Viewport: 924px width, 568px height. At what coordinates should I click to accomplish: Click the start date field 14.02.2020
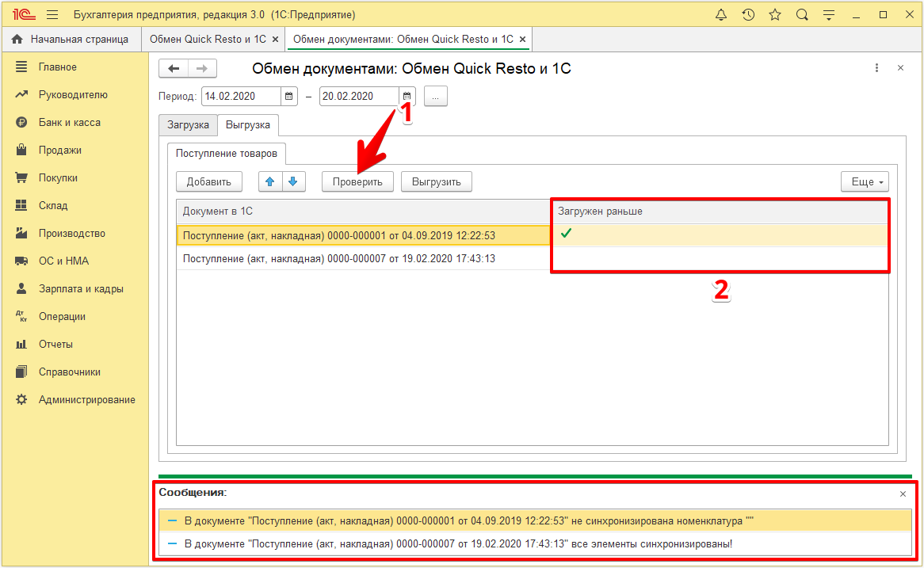(x=240, y=96)
